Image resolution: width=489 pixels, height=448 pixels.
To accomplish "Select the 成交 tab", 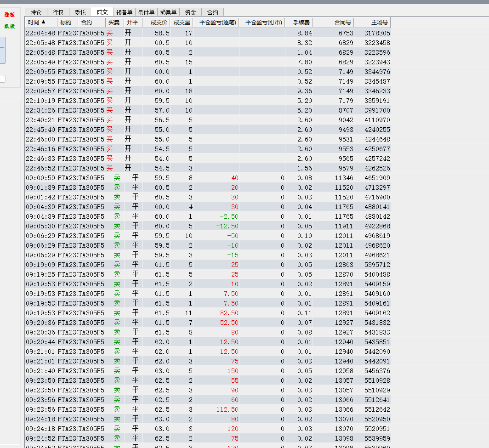I will click(102, 12).
